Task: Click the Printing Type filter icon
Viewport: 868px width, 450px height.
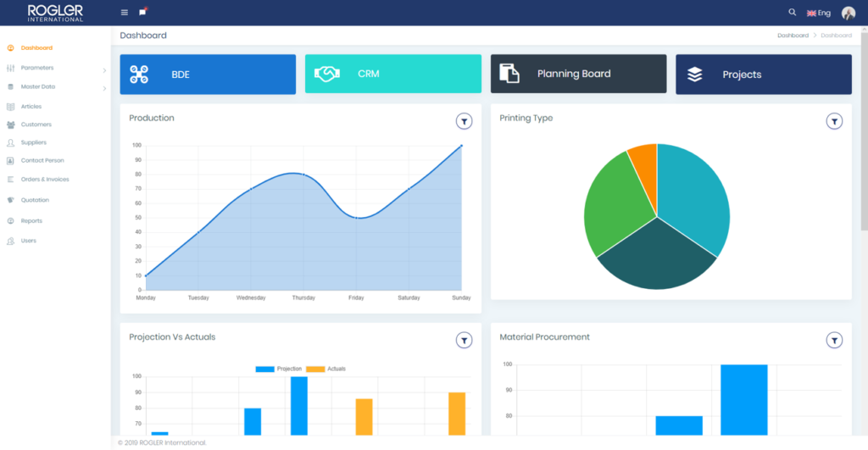Action: [x=834, y=121]
